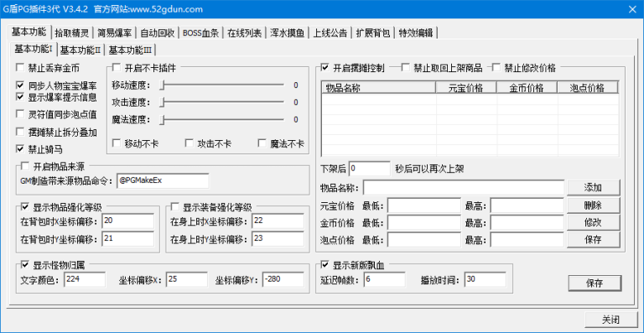Click the 延迟帧数 input field
This screenshot has height=333, width=644.
pyautogui.click(x=384, y=279)
